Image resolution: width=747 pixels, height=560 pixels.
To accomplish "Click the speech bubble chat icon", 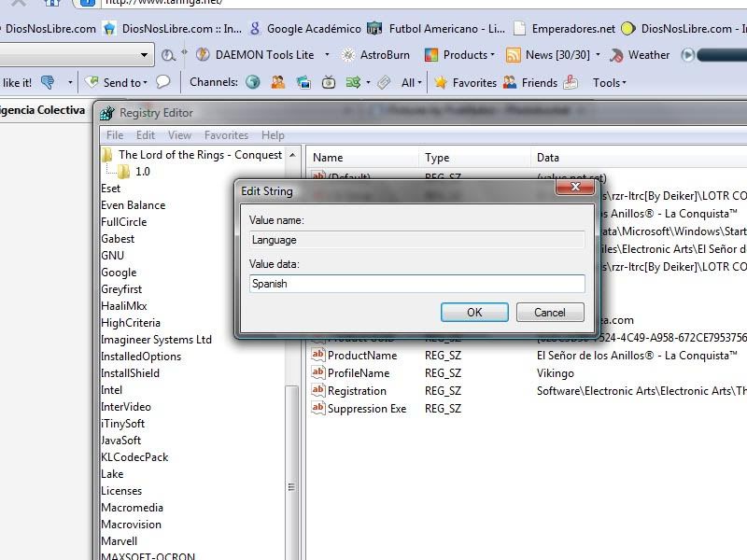I will click(x=162, y=82).
